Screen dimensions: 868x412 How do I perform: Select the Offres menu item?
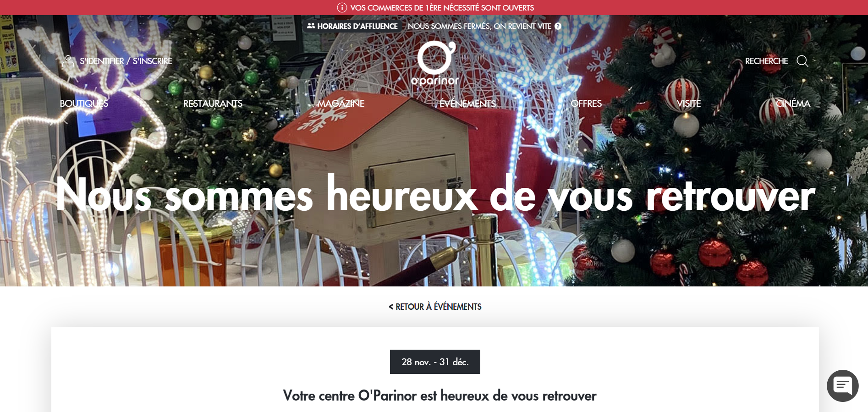[x=586, y=104]
